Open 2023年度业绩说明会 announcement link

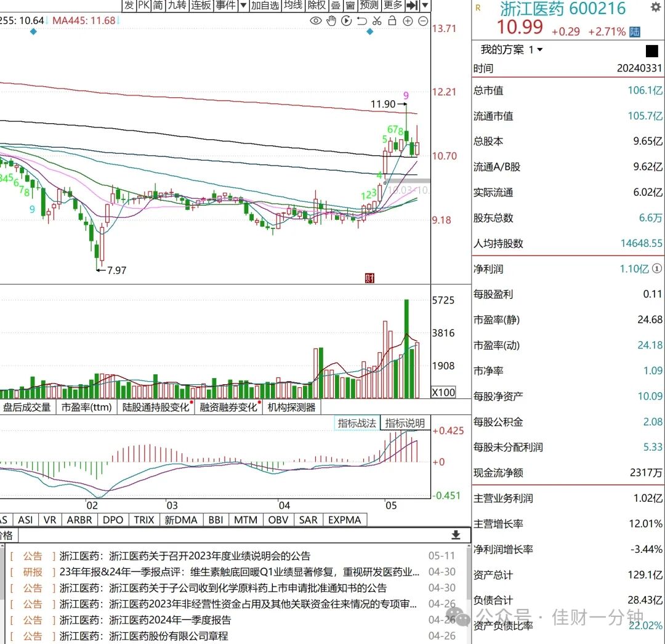pos(185,556)
